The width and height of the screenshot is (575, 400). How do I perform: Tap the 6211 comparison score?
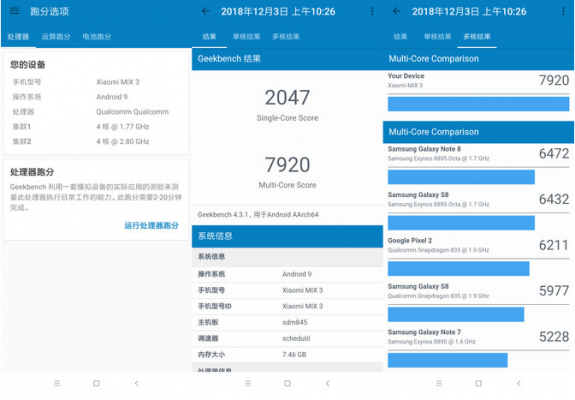554,245
